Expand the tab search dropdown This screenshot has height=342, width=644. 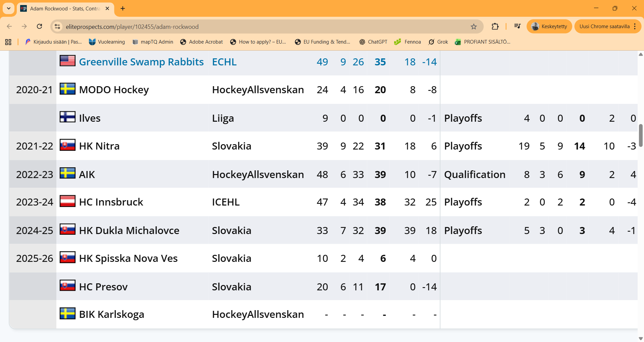9,8
